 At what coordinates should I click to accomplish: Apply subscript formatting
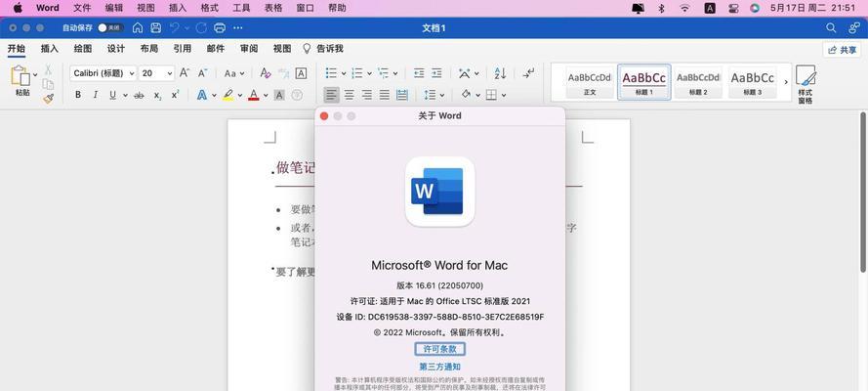point(158,95)
